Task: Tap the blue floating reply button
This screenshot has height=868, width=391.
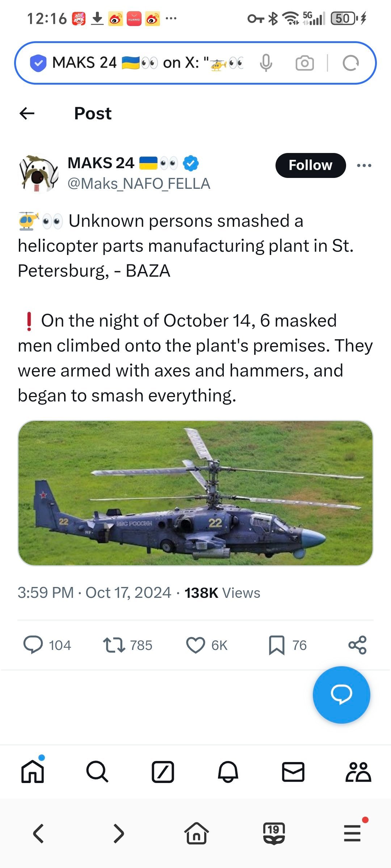Action: [341, 695]
